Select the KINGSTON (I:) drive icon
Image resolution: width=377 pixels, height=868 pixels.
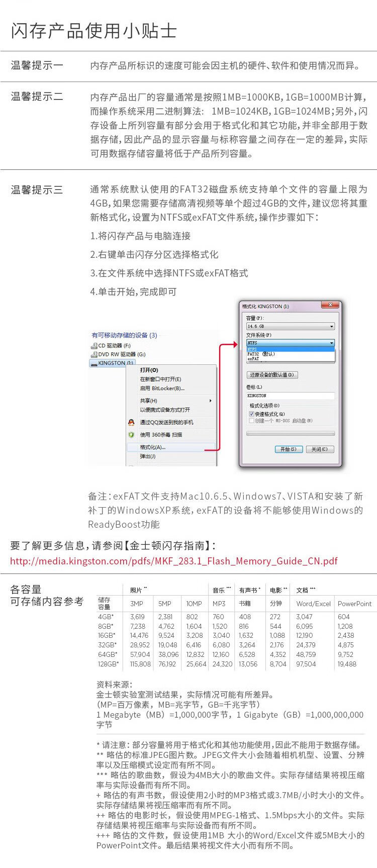[94, 363]
